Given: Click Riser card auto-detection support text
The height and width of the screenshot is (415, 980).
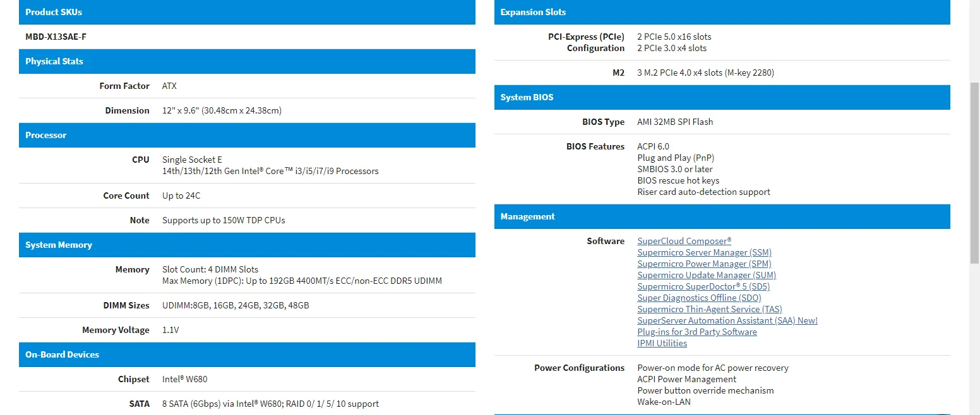Looking at the screenshot, I should pyautogui.click(x=703, y=192).
